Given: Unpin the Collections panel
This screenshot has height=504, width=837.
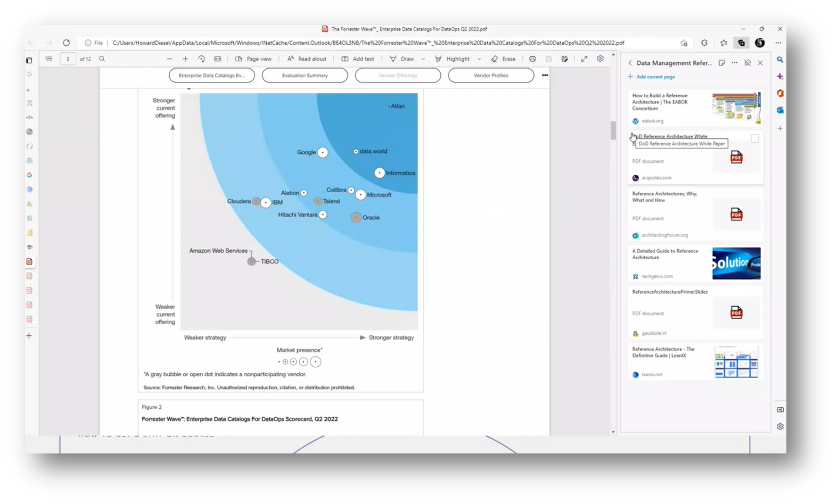Looking at the screenshot, I should tap(748, 63).
